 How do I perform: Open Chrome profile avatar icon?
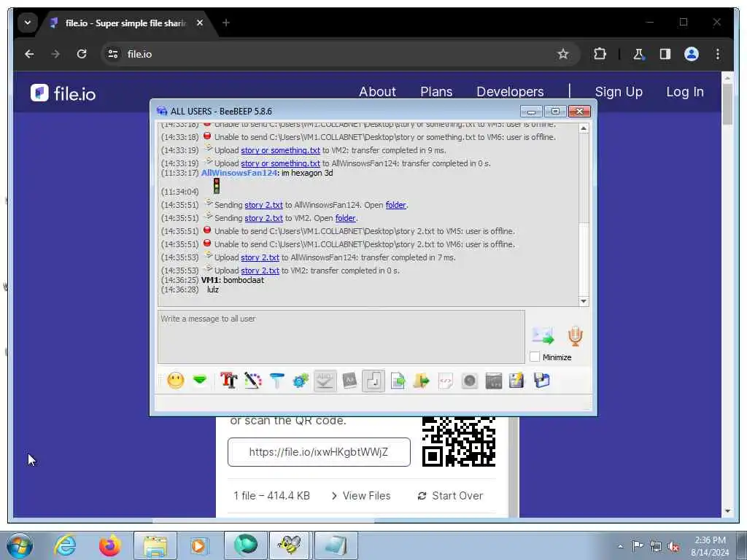(x=692, y=54)
